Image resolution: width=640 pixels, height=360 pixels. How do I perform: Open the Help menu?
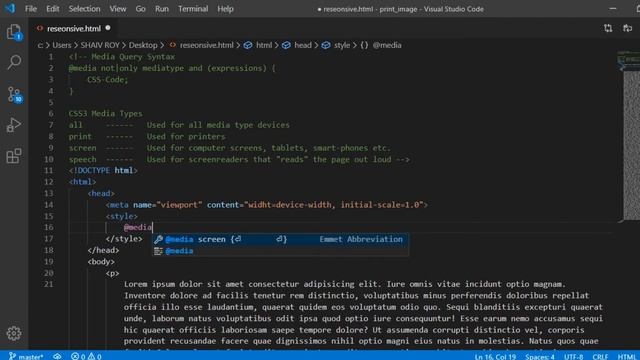coord(225,9)
